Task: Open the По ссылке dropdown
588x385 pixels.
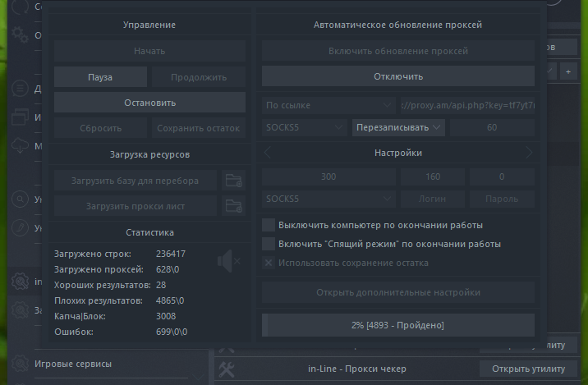Action: (328, 105)
